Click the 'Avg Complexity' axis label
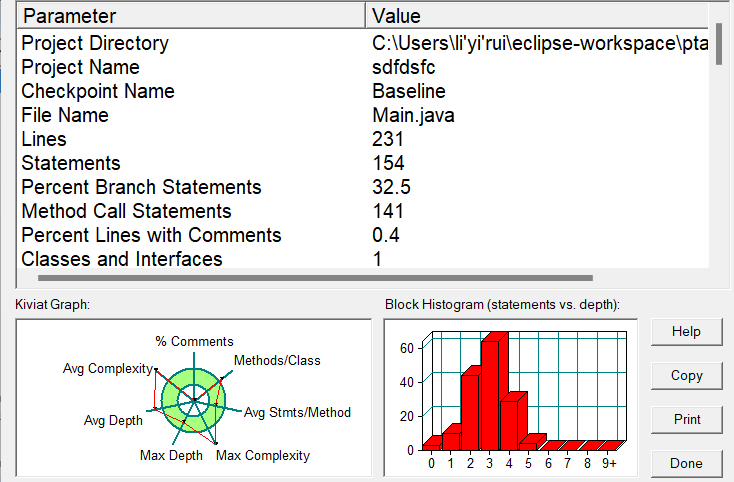734x482 pixels. [108, 369]
